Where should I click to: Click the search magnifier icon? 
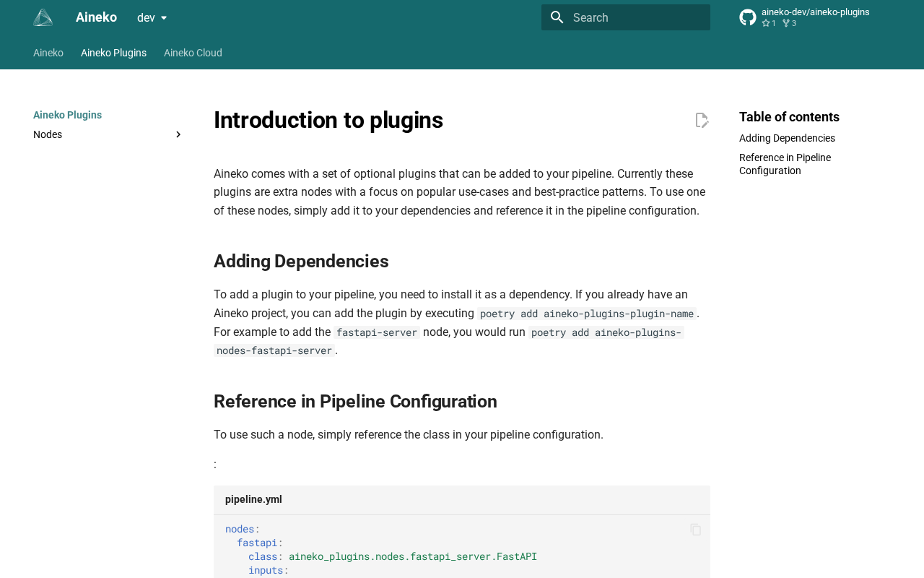pos(557,17)
